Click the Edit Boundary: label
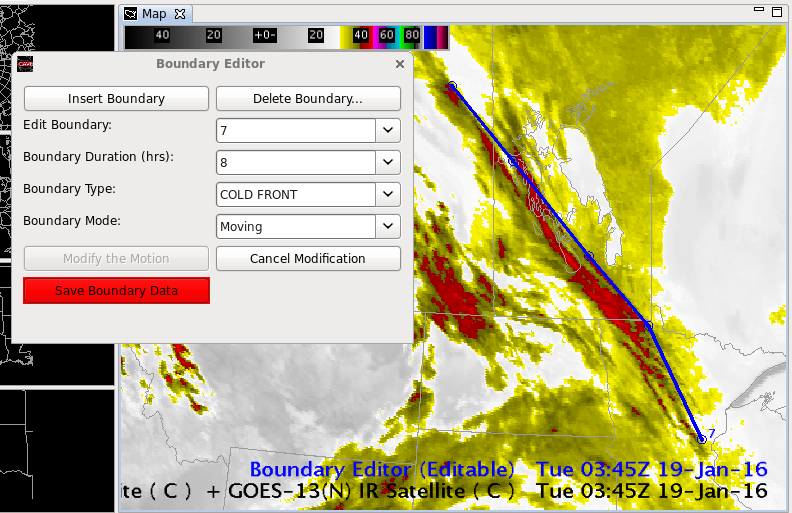Image resolution: width=792 pixels, height=513 pixels. tap(68, 125)
